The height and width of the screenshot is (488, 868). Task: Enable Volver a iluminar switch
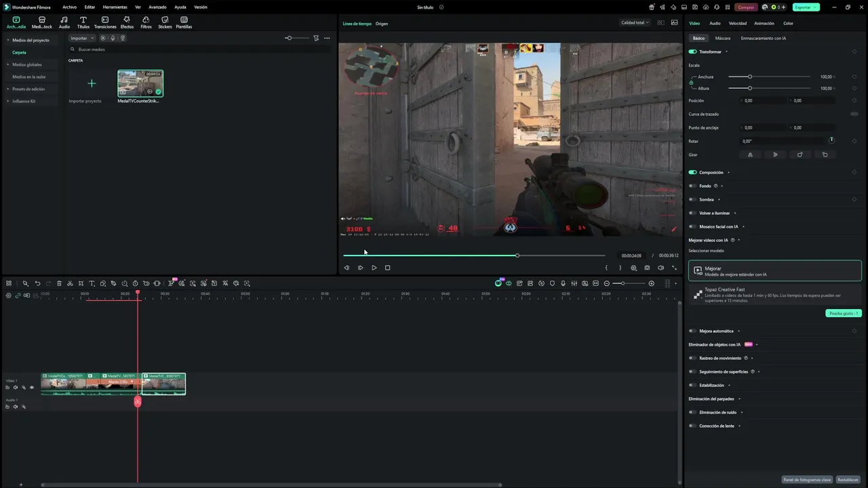point(692,213)
